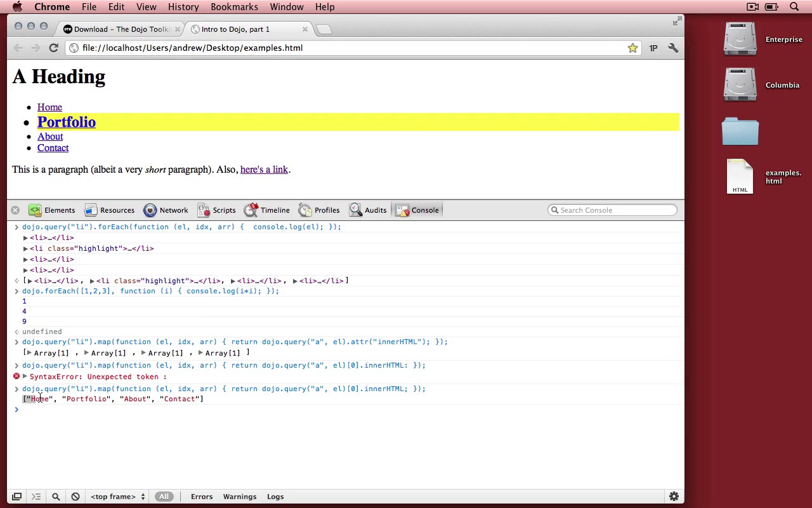Open the File menu

89,7
